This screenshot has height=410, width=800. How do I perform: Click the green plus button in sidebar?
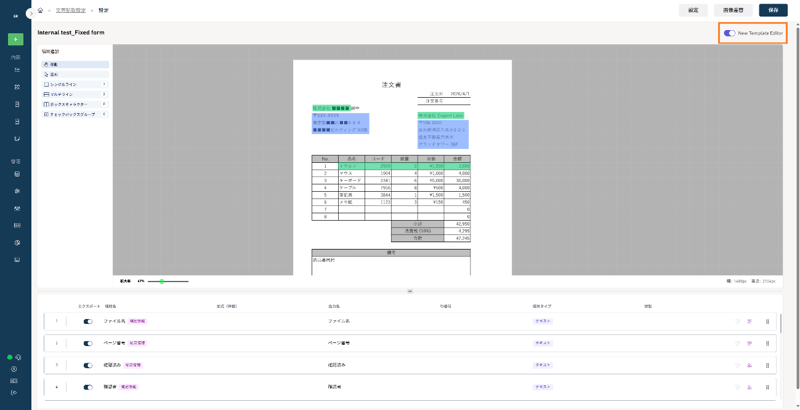click(15, 40)
